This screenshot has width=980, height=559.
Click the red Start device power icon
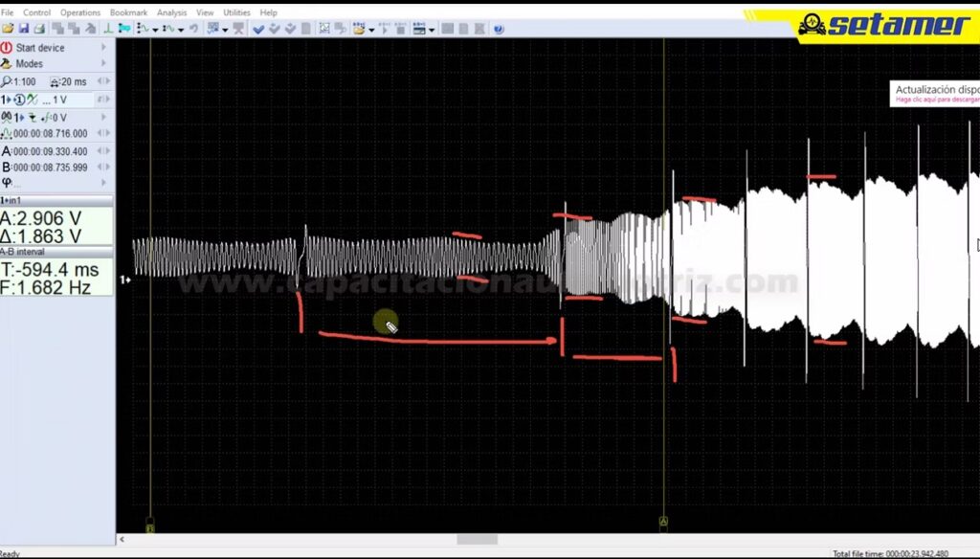click(x=7, y=47)
